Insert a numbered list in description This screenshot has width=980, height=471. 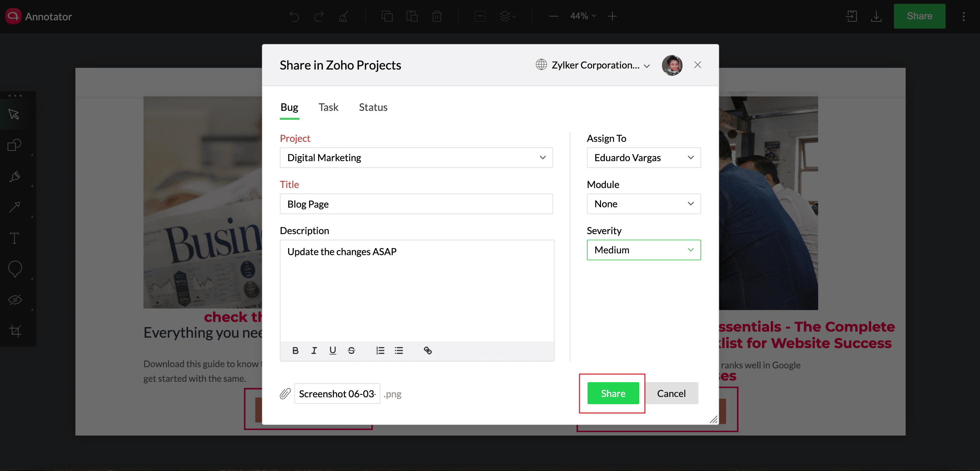(380, 350)
